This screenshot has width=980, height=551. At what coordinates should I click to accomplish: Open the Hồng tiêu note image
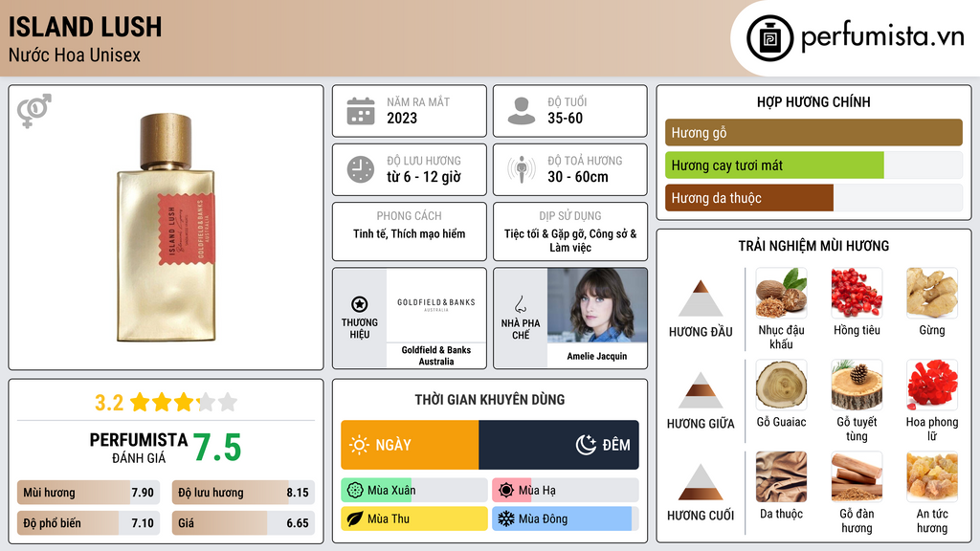pos(857,293)
